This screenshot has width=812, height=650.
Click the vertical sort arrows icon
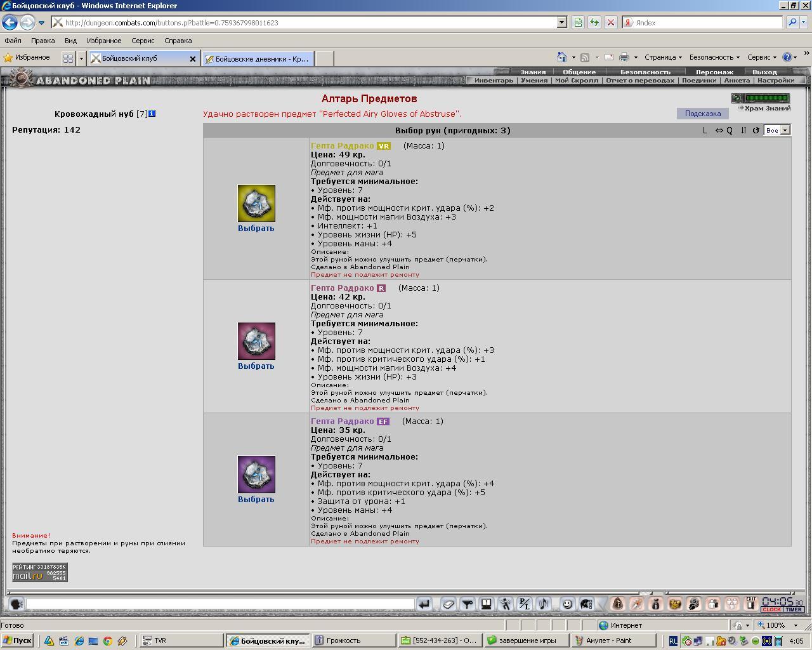tap(743, 130)
